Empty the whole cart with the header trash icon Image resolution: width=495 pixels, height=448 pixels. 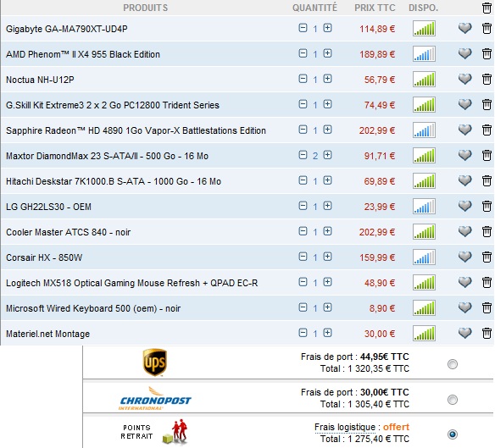click(x=487, y=8)
